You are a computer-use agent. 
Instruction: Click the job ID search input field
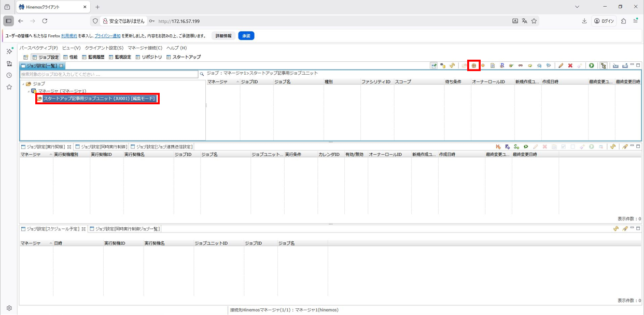click(109, 74)
